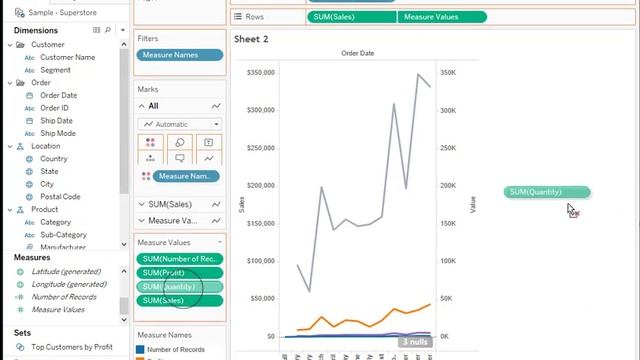Open the Dimensions pane dropdown arrow
The image size is (640, 360).
tap(122, 30)
